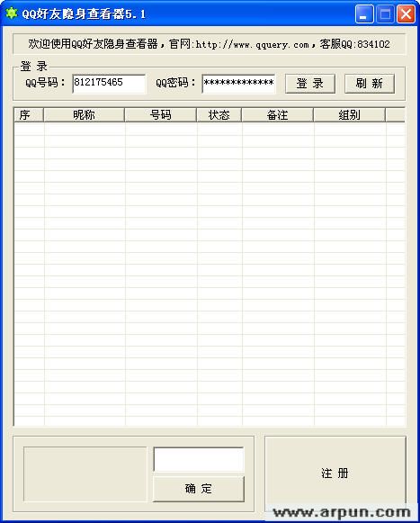The image size is (420, 523).
Task: Click the QQ号码 label
Action: 46,83
